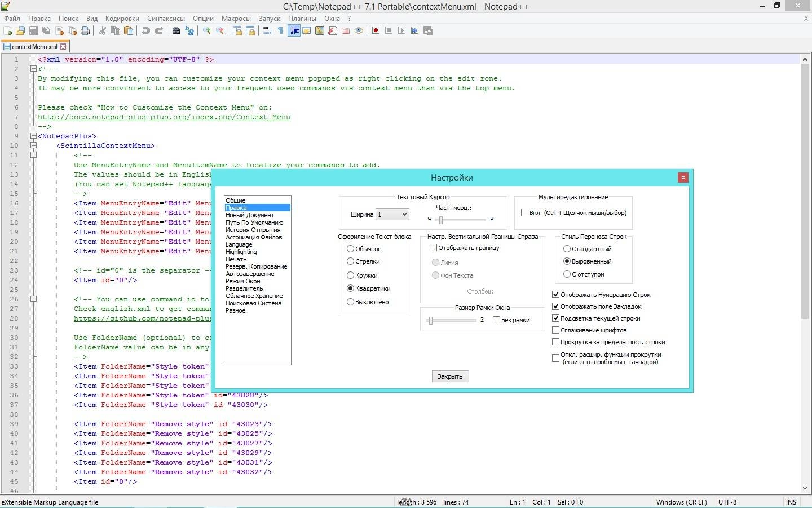This screenshot has width=812, height=508.
Task: Click the eye Monitoring icon
Action: point(359,30)
